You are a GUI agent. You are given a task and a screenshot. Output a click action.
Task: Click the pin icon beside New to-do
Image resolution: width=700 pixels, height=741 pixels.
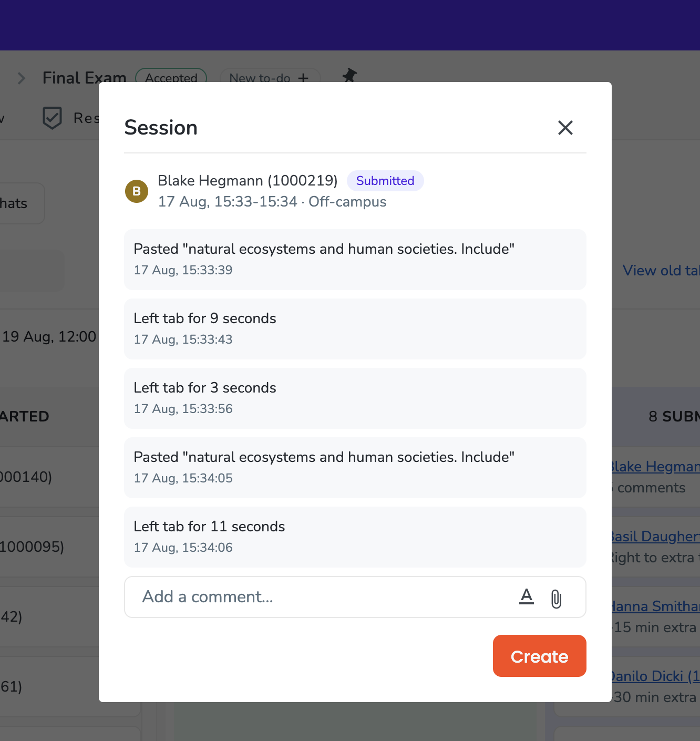(349, 76)
